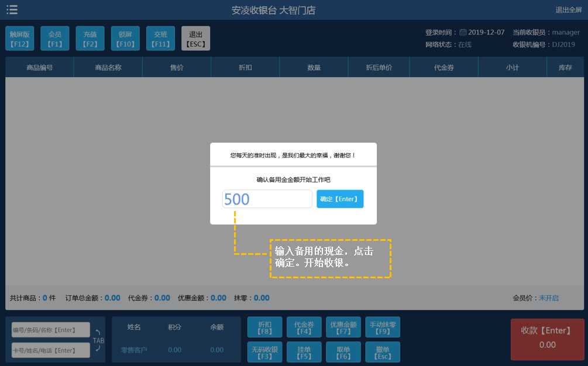Apply a discount with 折扣【F8】
Screen dimensions: 588x366
264,326
